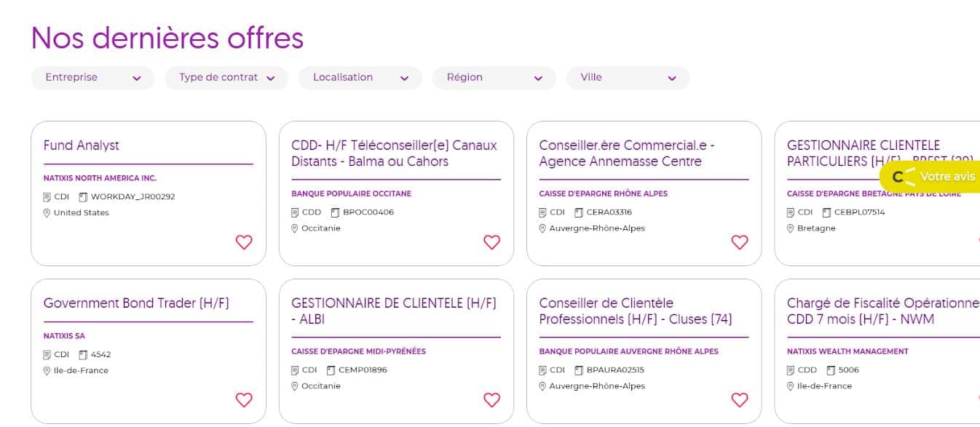Screen dimensions: 980x427
Task: Open the Votre avis feedback button
Action: coord(930,177)
